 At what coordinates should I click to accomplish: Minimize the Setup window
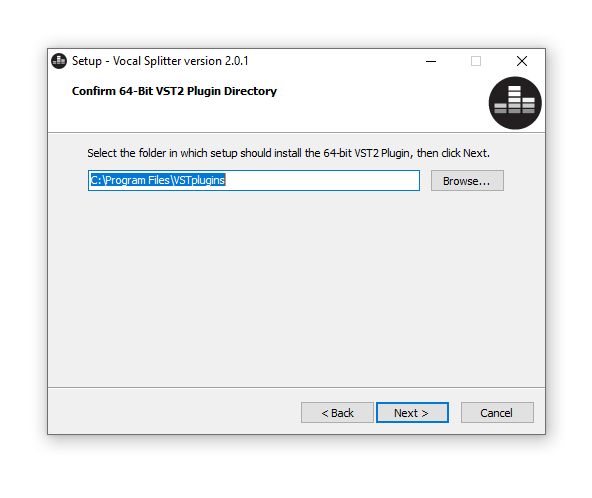tap(431, 61)
